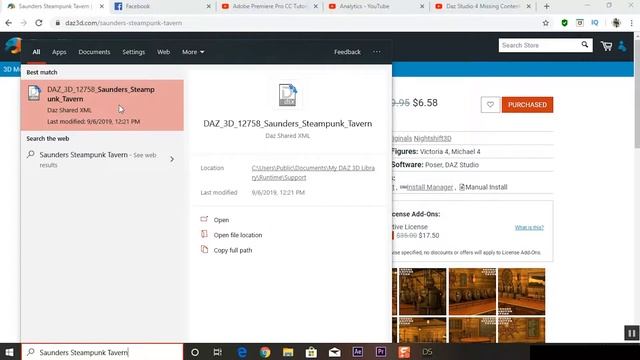The height and width of the screenshot is (360, 640).
Task: Click Open file location action
Action: [x=238, y=235]
